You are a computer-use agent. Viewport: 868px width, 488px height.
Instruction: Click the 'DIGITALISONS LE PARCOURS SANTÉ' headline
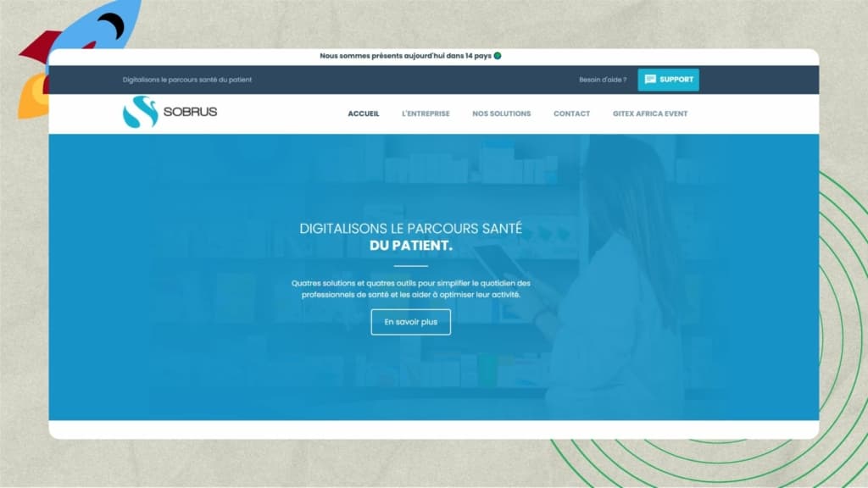[x=411, y=229]
